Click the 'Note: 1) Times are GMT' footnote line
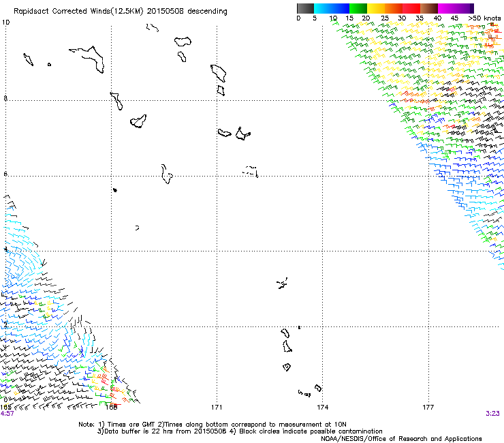 pos(212,425)
